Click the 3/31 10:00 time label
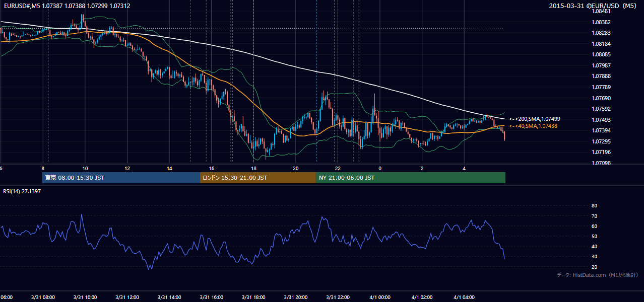 [x=85, y=297]
